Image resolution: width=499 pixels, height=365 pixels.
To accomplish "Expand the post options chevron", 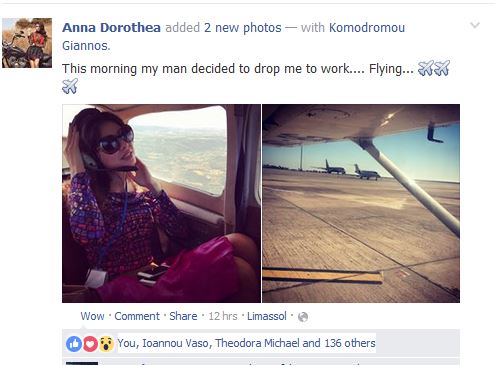I will tap(475, 25).
